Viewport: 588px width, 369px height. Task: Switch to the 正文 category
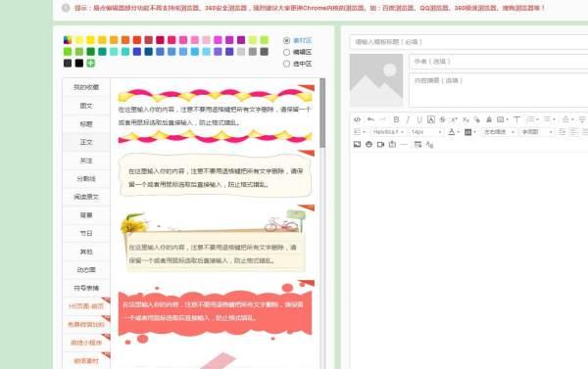tap(86, 142)
